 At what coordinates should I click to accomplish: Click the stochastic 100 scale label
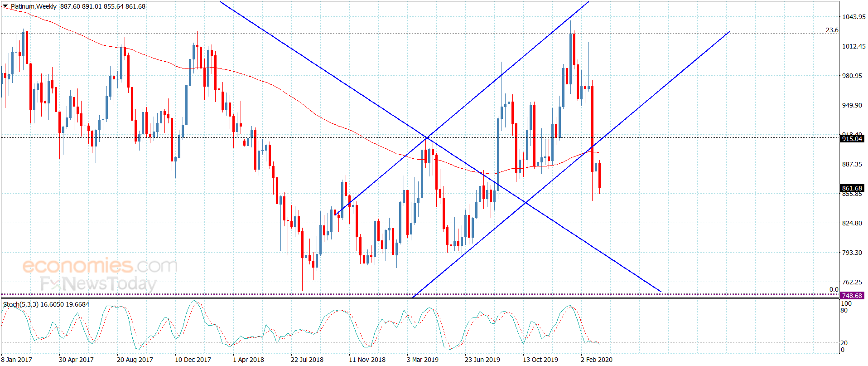pos(846,303)
